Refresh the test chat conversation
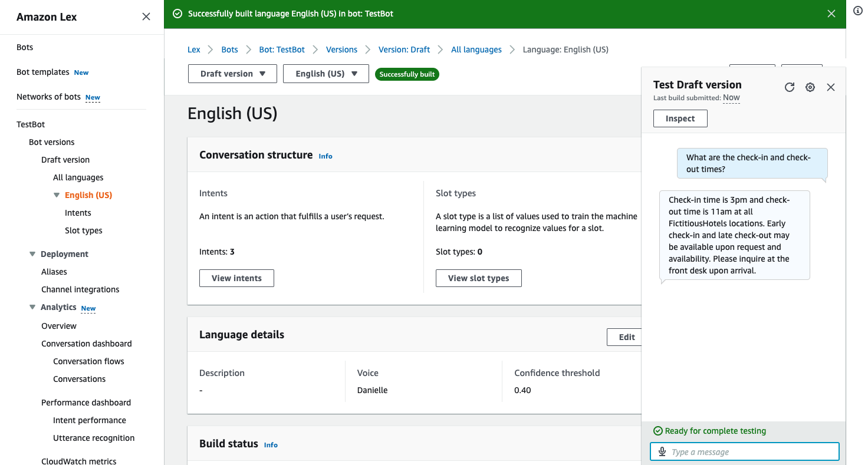Image resolution: width=868 pixels, height=465 pixels. click(790, 87)
